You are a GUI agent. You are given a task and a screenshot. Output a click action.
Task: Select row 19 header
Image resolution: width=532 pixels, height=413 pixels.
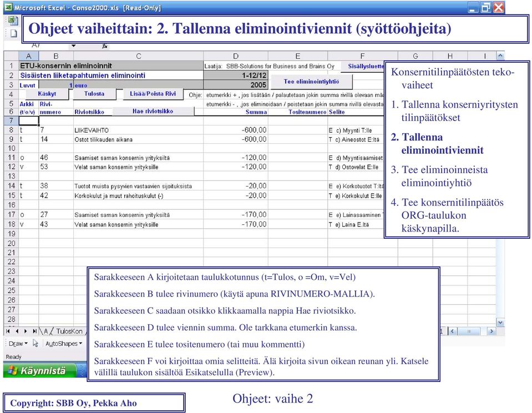11,234
